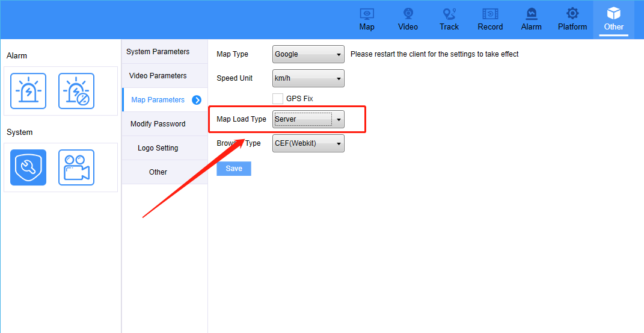Open the Browser Type dropdown showing CEF(Webkit)
This screenshot has height=333, width=644.
pyautogui.click(x=308, y=143)
